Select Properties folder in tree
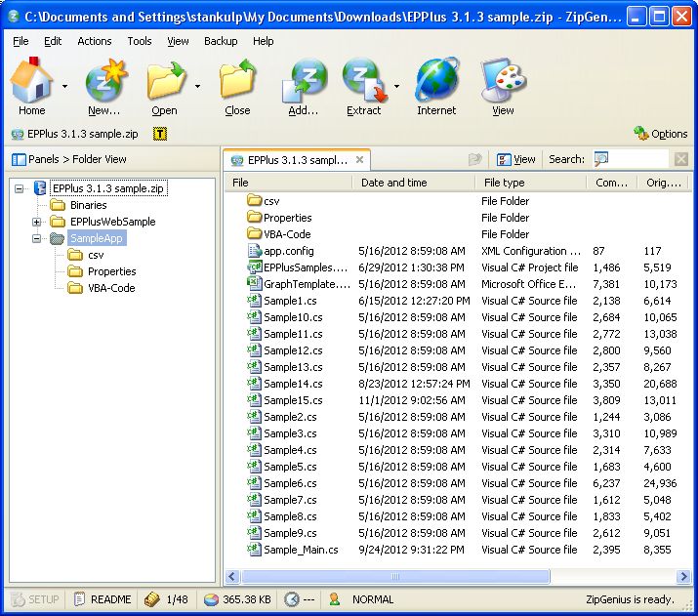Viewport: 698px width, 616px height. click(x=111, y=271)
